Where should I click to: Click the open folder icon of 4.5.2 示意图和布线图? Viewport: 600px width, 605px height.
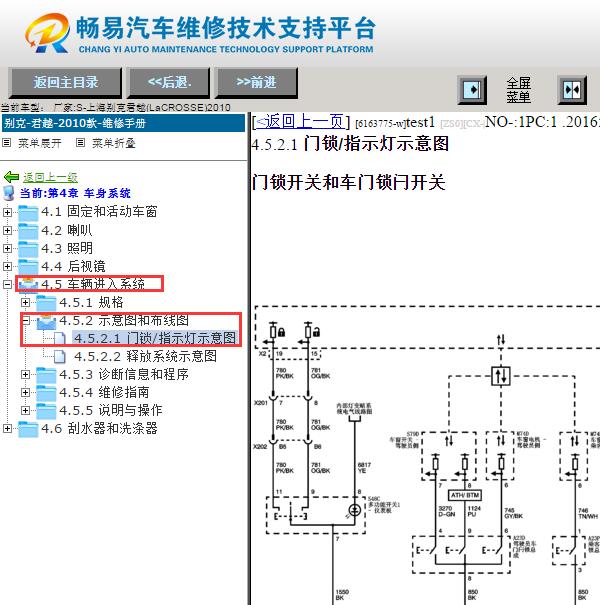(x=46, y=321)
